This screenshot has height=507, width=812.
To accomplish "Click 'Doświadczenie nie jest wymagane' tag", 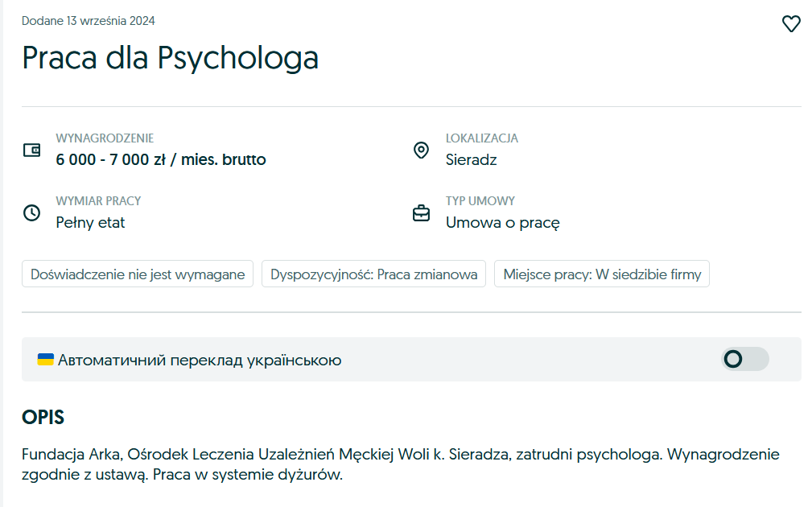I will point(138,274).
